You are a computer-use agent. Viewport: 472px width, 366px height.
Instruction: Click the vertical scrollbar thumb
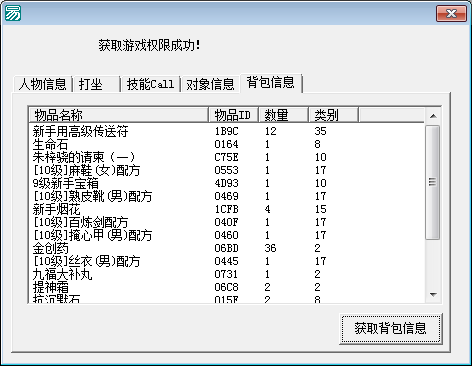pos(433,182)
